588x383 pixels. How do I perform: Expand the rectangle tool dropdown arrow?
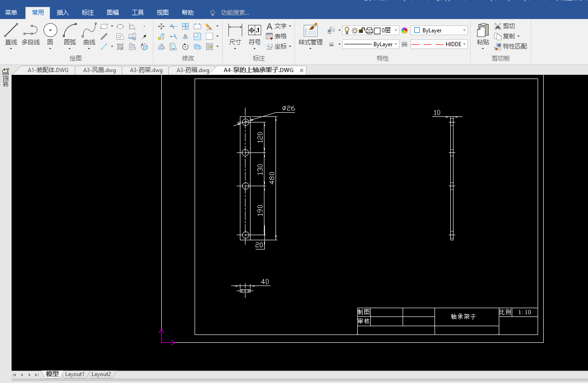point(112,26)
